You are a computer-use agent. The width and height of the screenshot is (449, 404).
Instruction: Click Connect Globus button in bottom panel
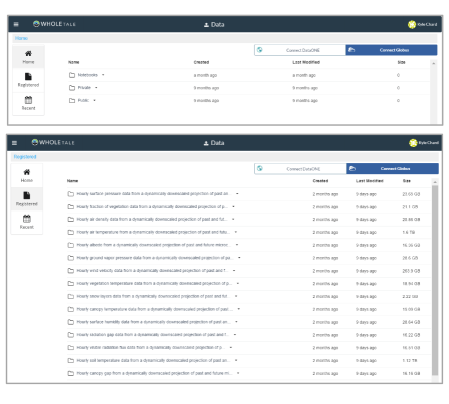coord(393,169)
